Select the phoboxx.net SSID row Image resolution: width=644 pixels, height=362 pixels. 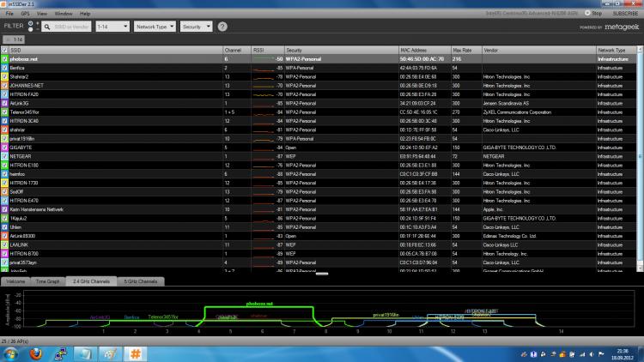(x=319, y=59)
